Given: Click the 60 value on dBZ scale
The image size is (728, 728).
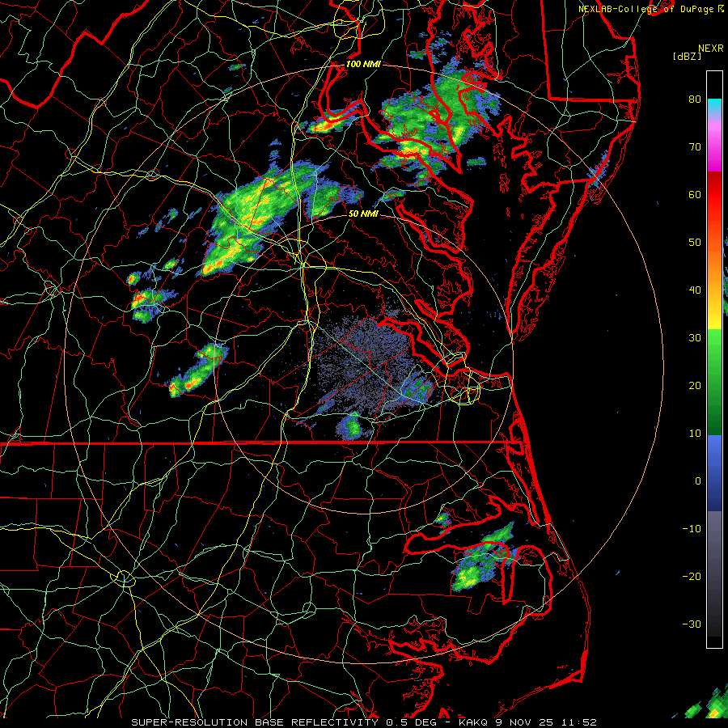Looking at the screenshot, I should click(695, 194).
